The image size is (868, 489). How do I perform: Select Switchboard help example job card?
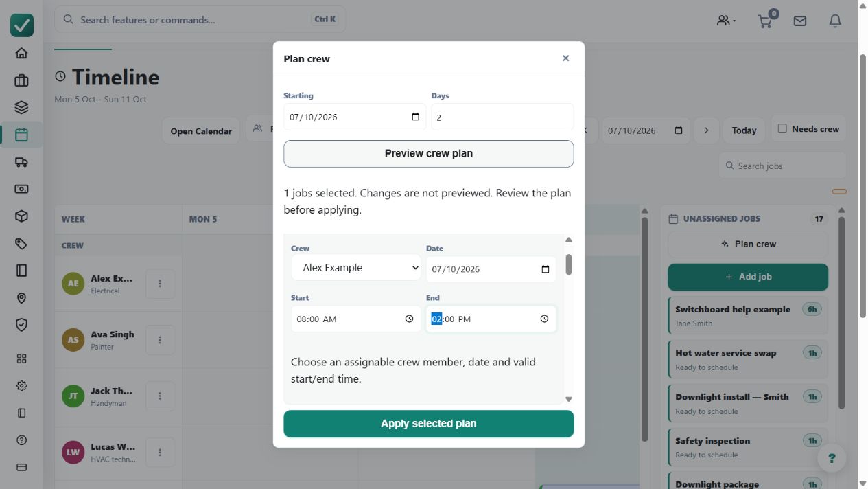point(748,316)
